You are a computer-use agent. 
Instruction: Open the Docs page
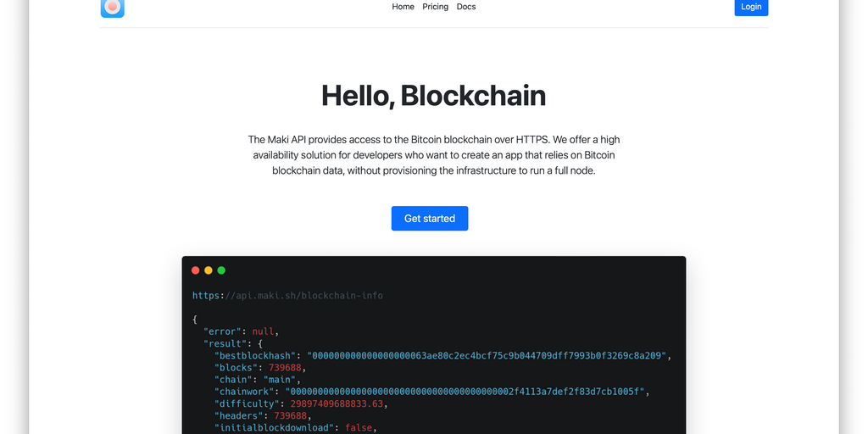click(x=466, y=7)
